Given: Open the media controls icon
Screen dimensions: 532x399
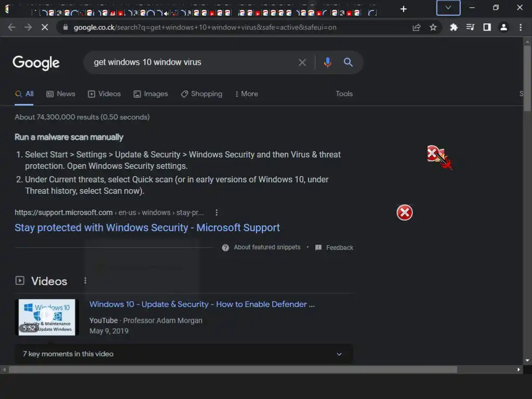Looking at the screenshot, I should click(470, 27).
